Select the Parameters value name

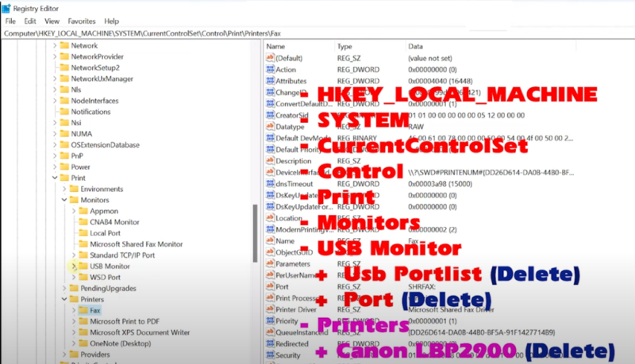coord(293,264)
